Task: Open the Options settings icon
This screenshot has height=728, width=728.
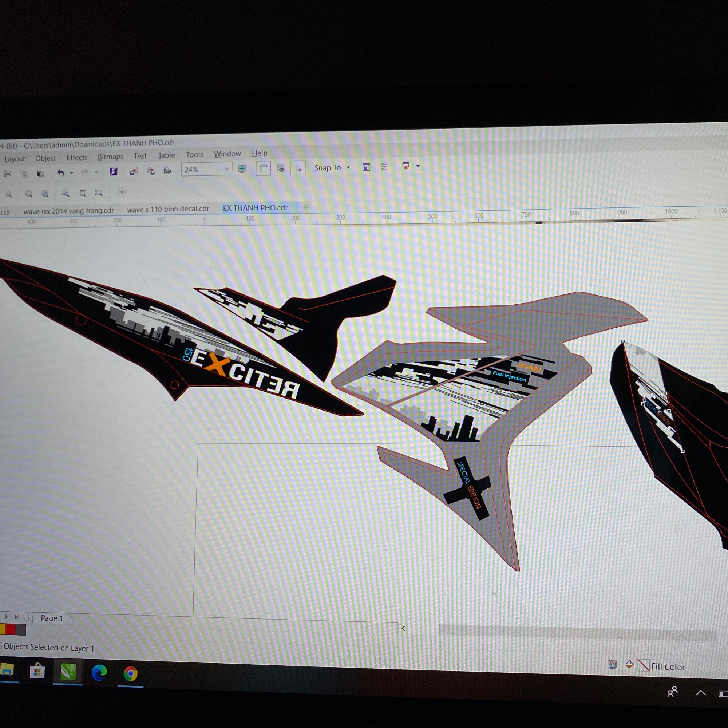Action: click(x=384, y=166)
